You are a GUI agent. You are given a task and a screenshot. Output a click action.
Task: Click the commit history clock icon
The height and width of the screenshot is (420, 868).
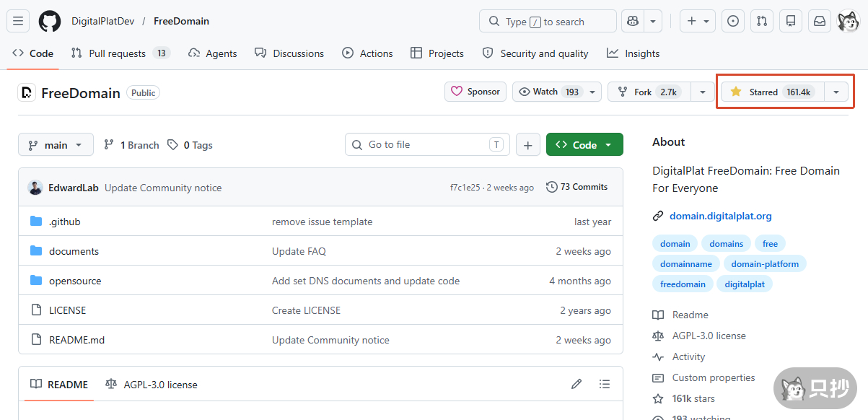[x=552, y=187]
